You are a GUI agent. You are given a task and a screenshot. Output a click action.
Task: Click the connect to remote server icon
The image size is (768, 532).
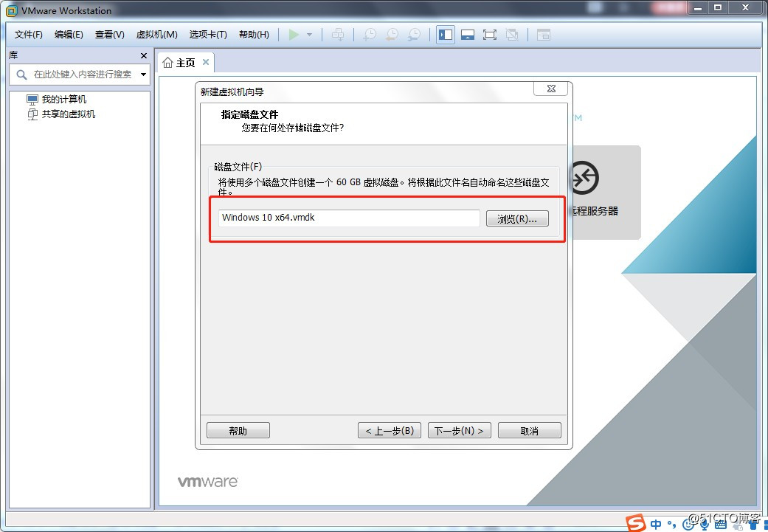tap(584, 177)
